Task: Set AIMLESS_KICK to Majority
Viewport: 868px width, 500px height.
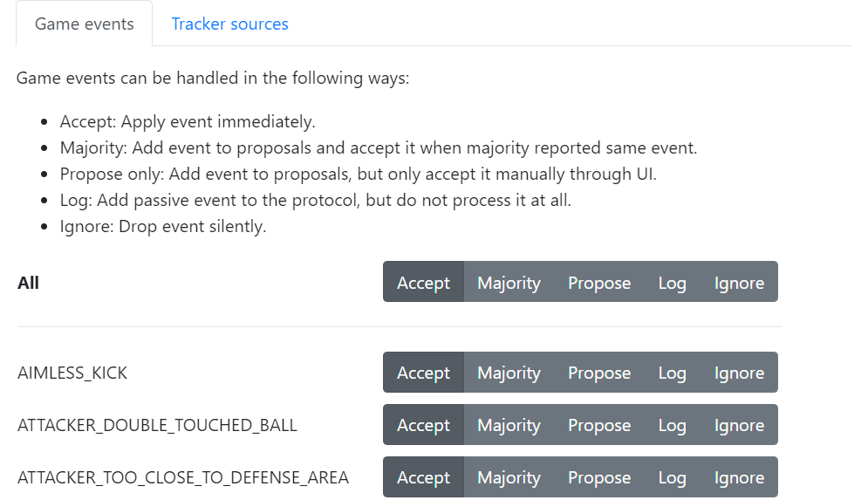Action: pos(509,373)
